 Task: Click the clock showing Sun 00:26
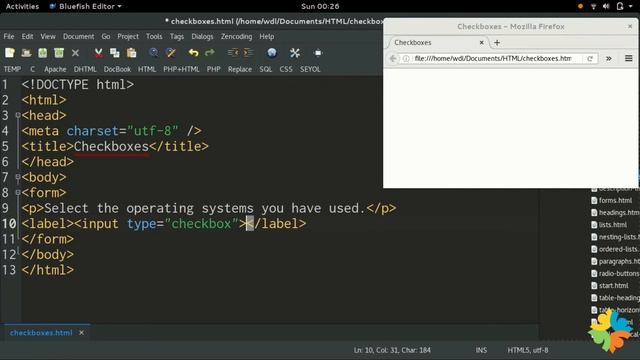coord(320,6)
